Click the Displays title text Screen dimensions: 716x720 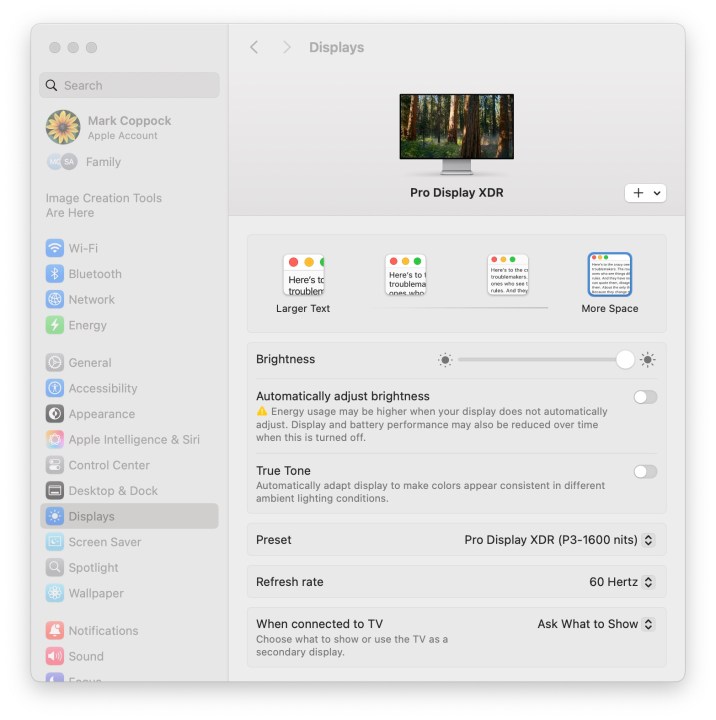336,47
